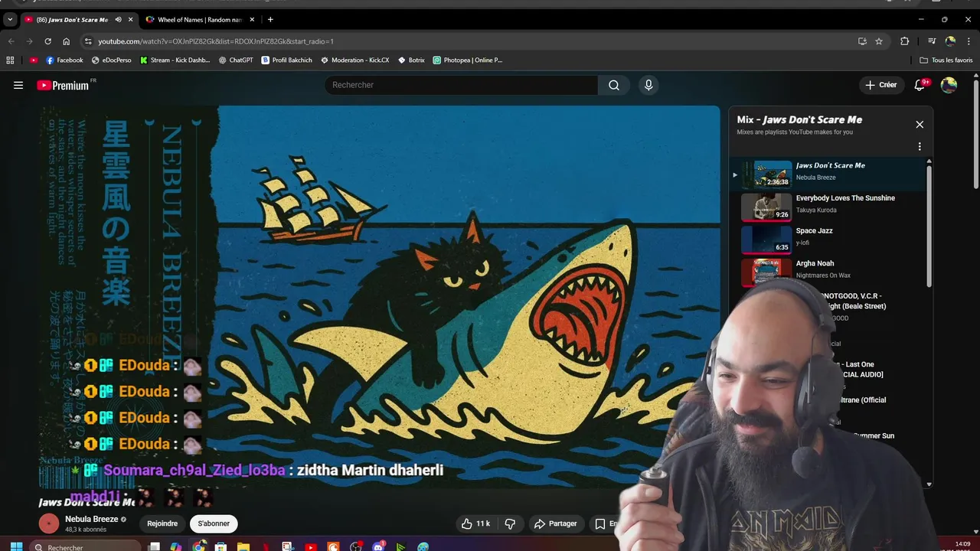Open the Stream - Kick Dashboard bookmark
The width and height of the screenshot is (980, 551).
(175, 60)
